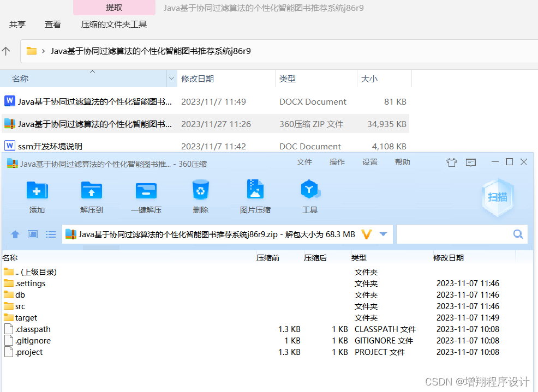Open the 操作 menu in 360压缩

tap(337, 162)
